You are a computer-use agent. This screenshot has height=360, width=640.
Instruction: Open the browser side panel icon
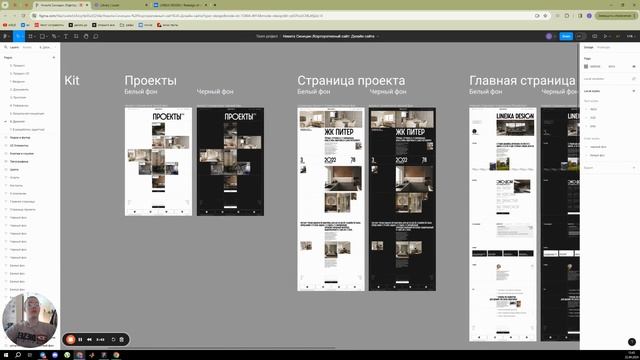click(x=580, y=16)
